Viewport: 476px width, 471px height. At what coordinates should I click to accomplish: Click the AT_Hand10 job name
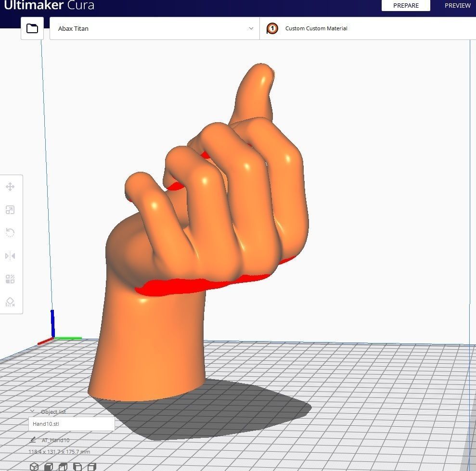pyautogui.click(x=55, y=440)
